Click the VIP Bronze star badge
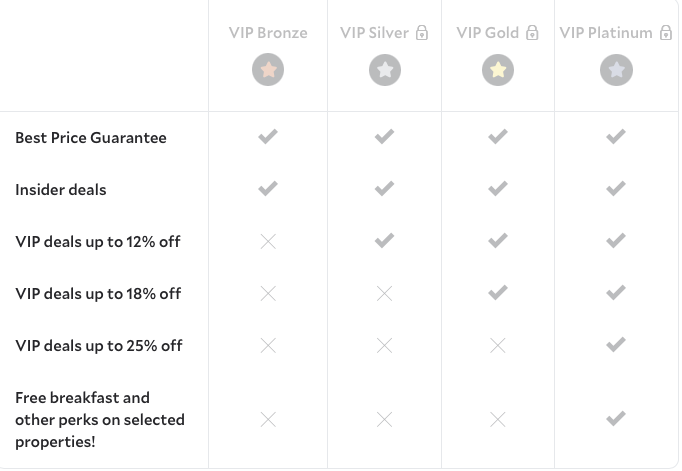This screenshot has height=471, width=682. (x=267, y=70)
